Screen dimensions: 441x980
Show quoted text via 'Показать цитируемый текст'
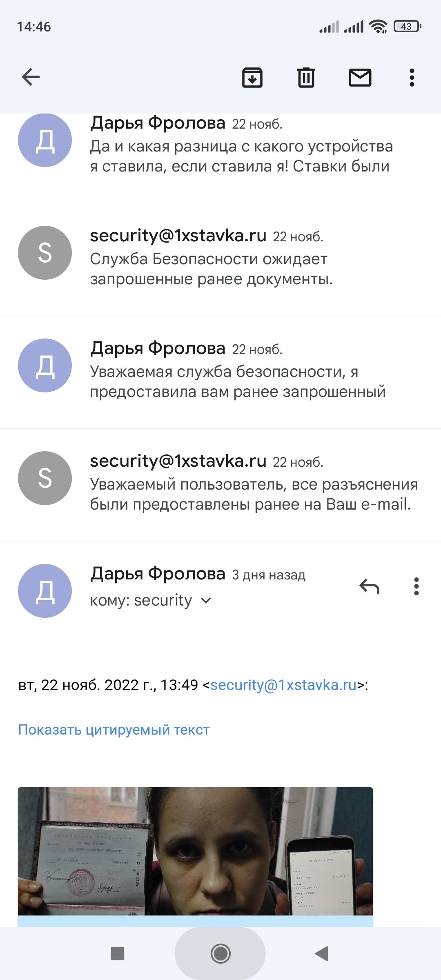114,730
